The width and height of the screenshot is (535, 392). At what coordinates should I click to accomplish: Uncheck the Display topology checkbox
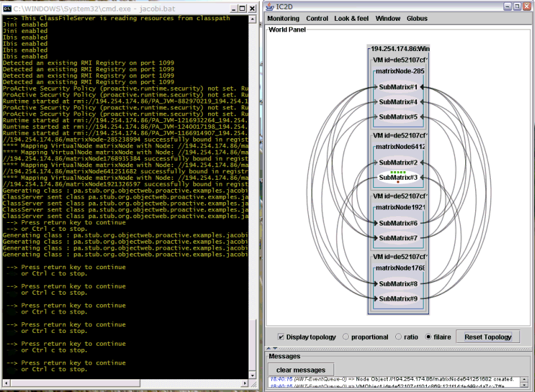[x=281, y=337]
